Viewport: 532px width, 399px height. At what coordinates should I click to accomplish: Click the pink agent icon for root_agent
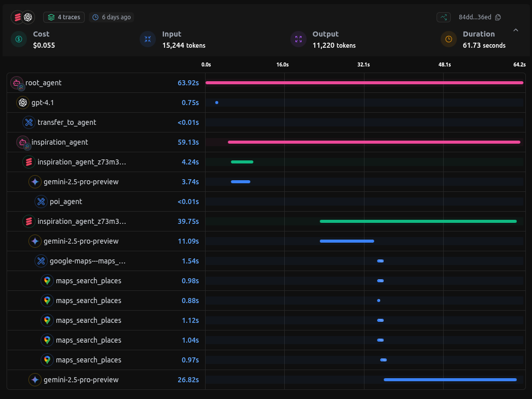click(x=16, y=82)
